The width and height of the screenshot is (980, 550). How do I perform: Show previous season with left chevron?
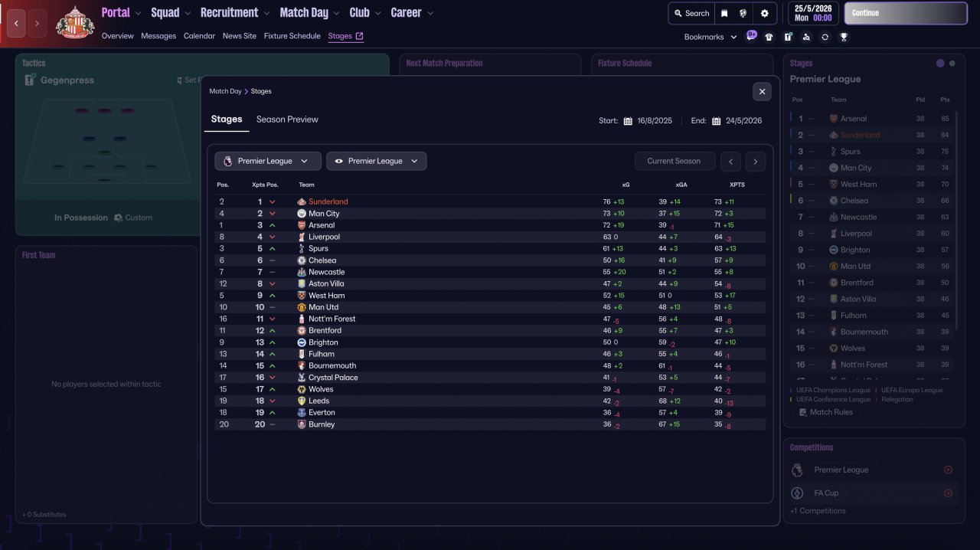(x=731, y=161)
